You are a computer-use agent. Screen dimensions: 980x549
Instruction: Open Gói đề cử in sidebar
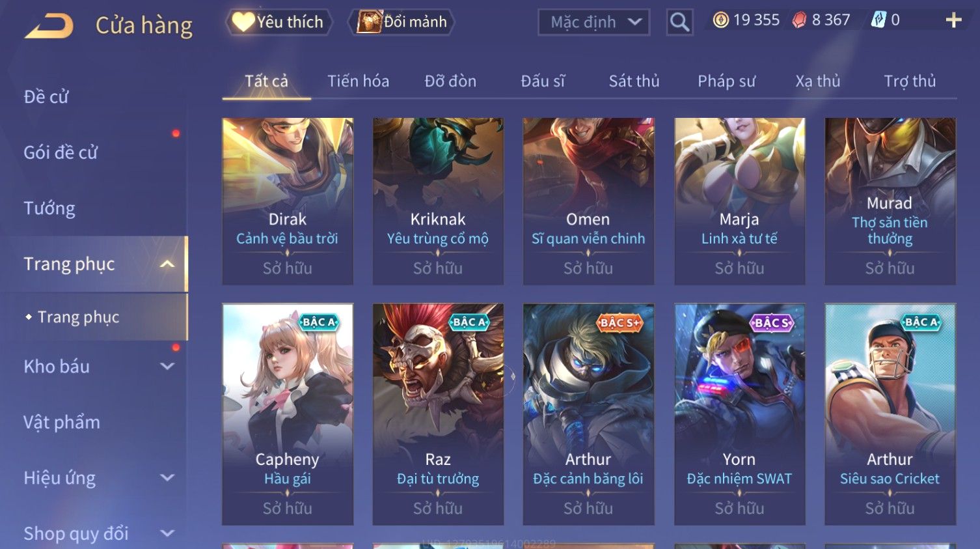click(x=61, y=152)
